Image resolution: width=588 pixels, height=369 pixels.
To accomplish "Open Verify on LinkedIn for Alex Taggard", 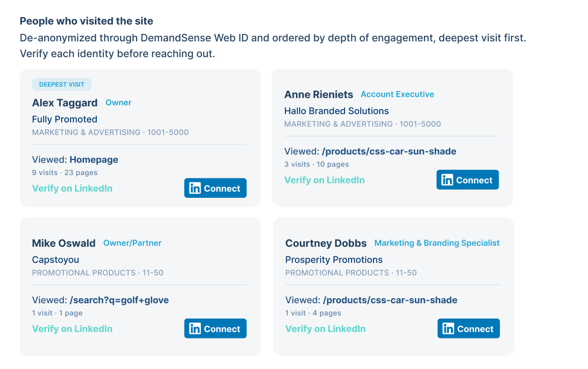I will [x=72, y=188].
